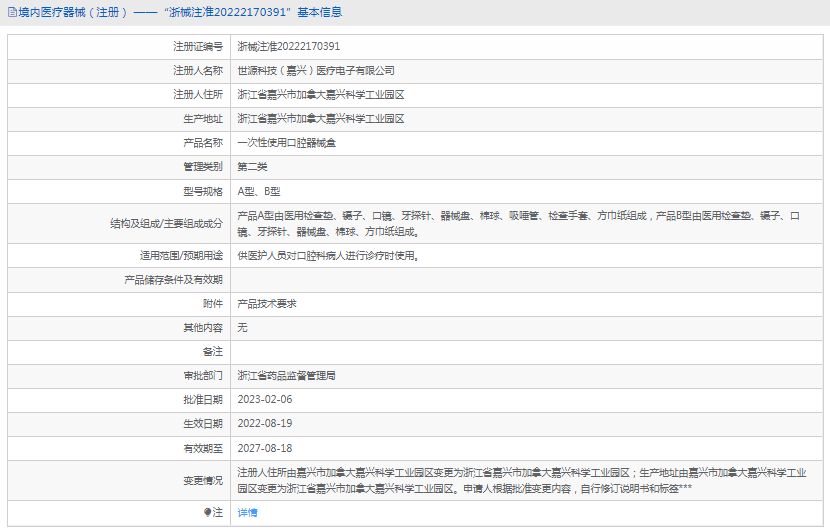Click the 批准日期 row label
The width and height of the screenshot is (830, 532).
203,400
